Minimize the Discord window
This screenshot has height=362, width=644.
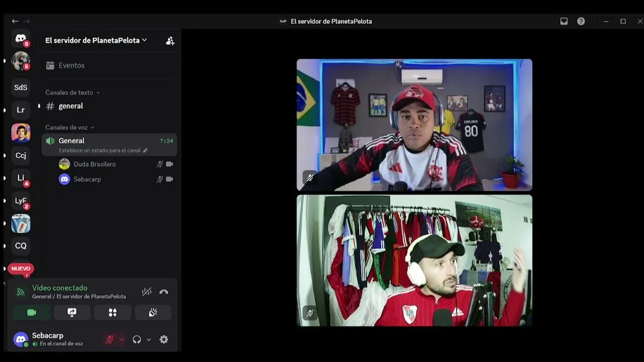(606, 21)
